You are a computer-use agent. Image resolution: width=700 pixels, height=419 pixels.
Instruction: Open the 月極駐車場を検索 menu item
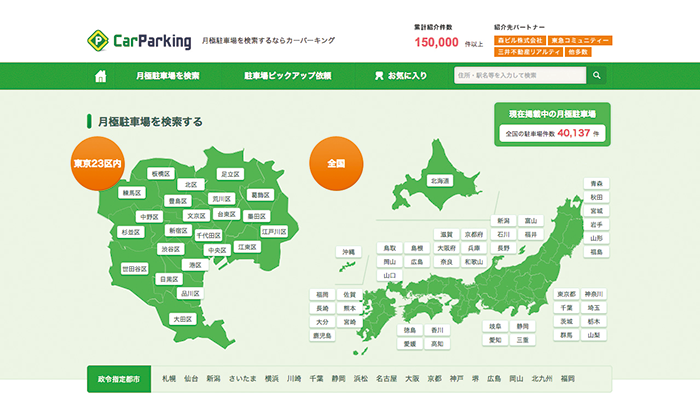click(x=168, y=75)
